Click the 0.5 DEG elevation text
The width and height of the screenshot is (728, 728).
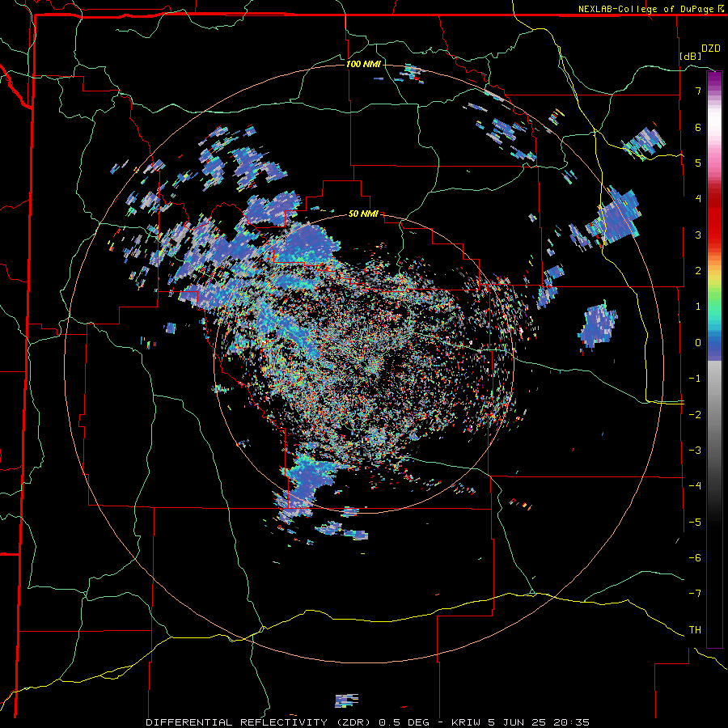tap(404, 722)
